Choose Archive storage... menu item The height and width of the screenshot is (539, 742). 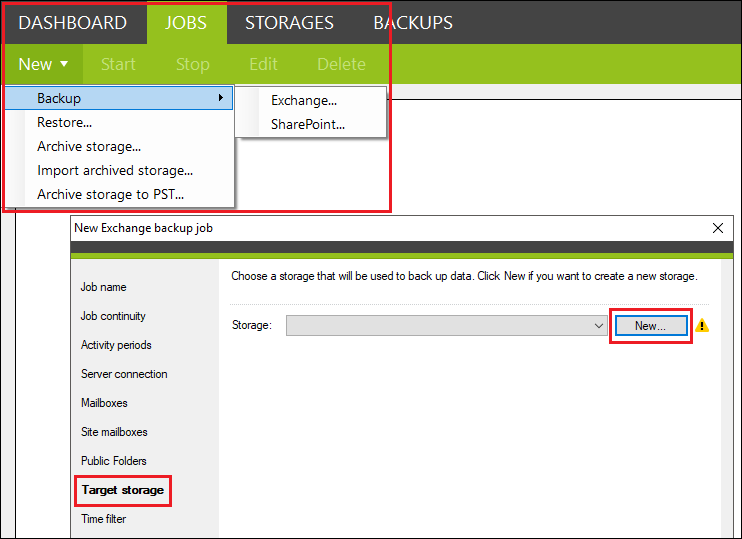pos(89,147)
